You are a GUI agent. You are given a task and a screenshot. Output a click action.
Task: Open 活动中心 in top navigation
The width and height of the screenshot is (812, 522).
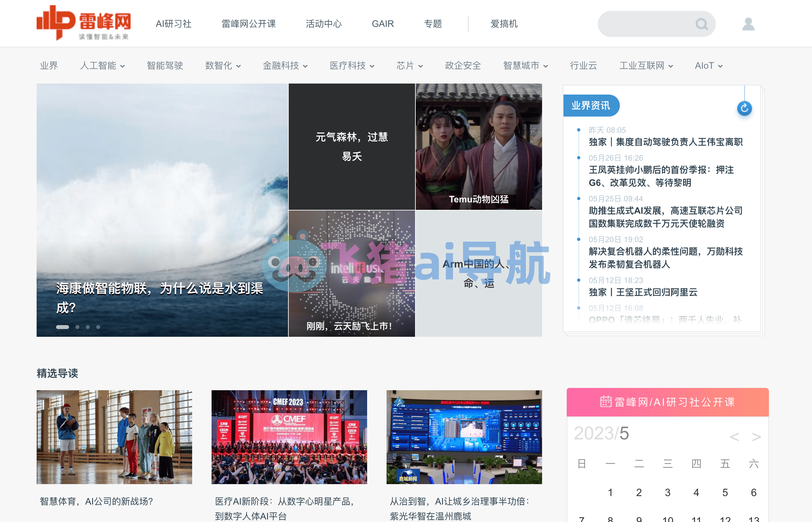(x=324, y=24)
